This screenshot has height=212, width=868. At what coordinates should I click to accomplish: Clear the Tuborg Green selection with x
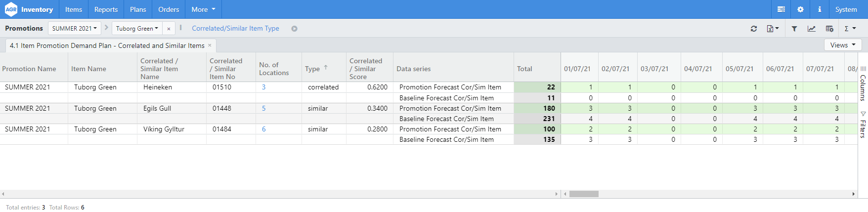tap(169, 29)
